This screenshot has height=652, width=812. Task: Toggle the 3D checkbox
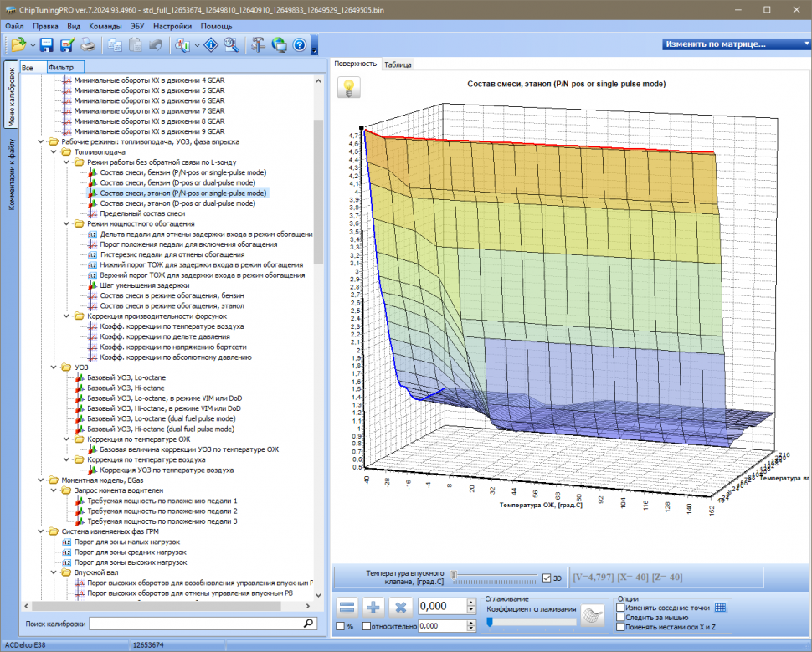pos(547,578)
